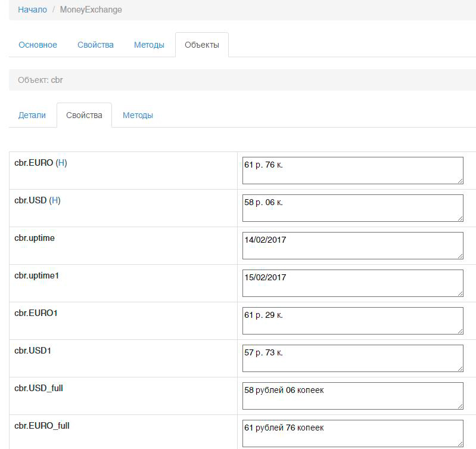Select the object's Свойства sub-tab
The image size is (476, 449).
coord(84,115)
